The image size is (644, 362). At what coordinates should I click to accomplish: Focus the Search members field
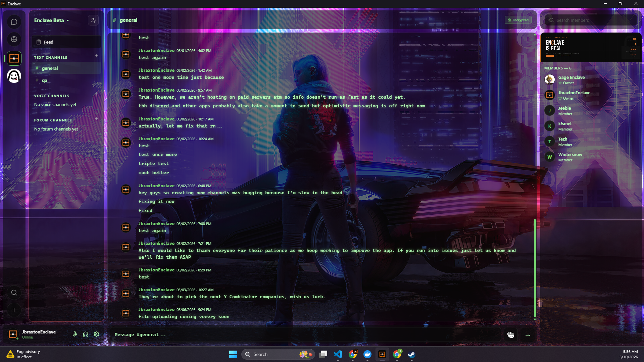[x=591, y=20]
